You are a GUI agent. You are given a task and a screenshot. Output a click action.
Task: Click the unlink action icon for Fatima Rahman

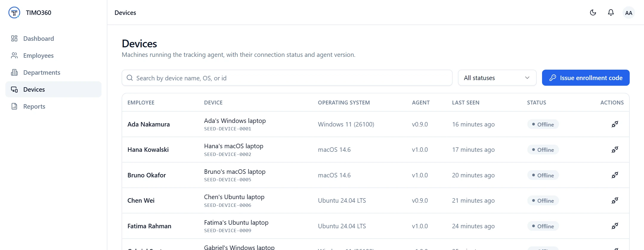[615, 226]
